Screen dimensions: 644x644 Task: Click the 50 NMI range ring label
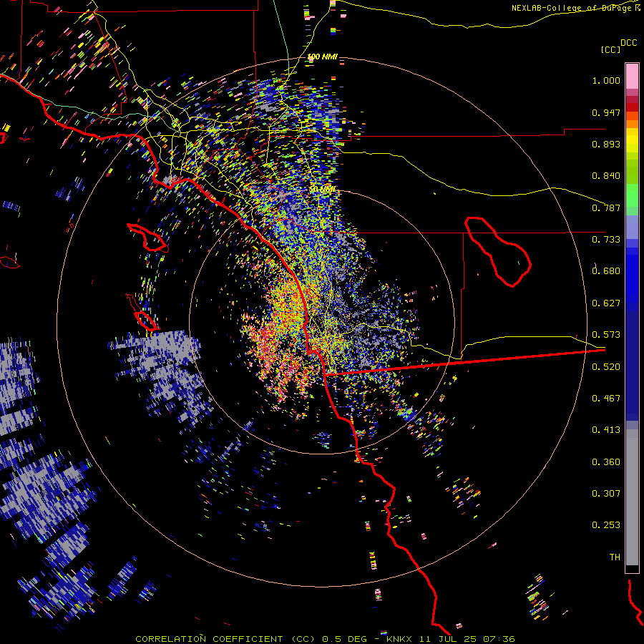(323, 190)
